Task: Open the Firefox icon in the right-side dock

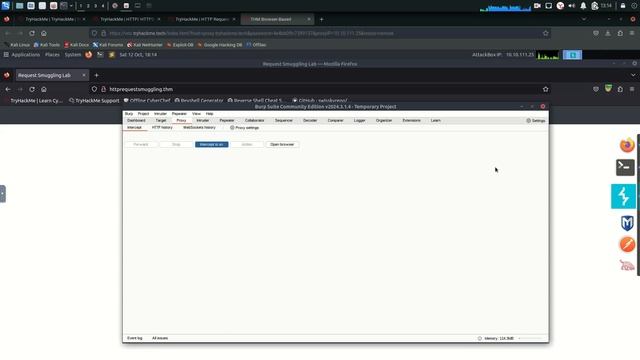Action: coord(627,145)
